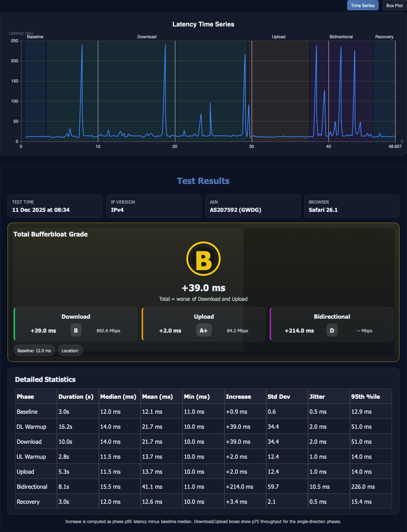Click the Recovery +3.4 ms increase cell

[x=245, y=502]
